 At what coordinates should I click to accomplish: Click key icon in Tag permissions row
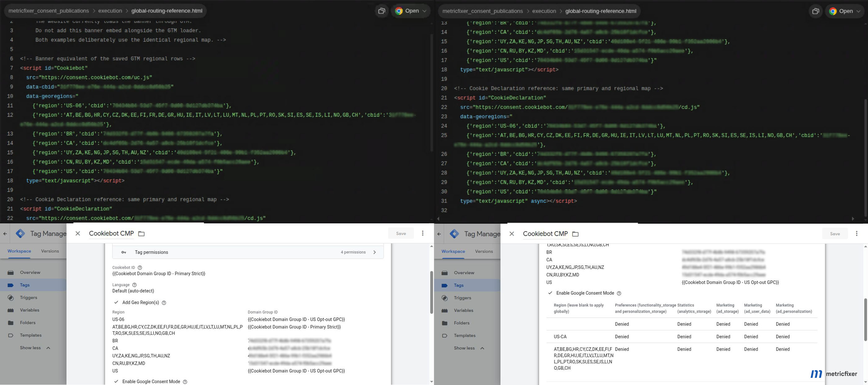[124, 252]
